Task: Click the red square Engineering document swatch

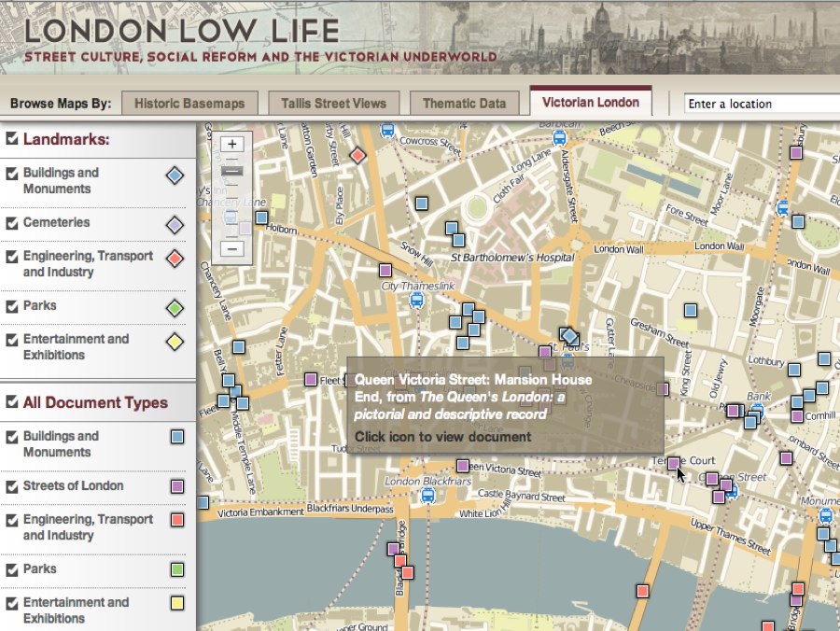Action: click(x=177, y=520)
